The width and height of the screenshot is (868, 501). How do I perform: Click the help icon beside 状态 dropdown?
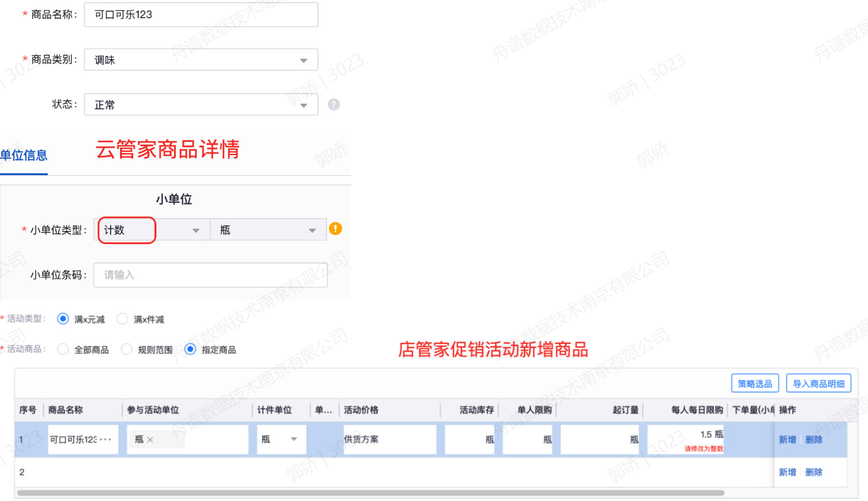[x=334, y=105]
